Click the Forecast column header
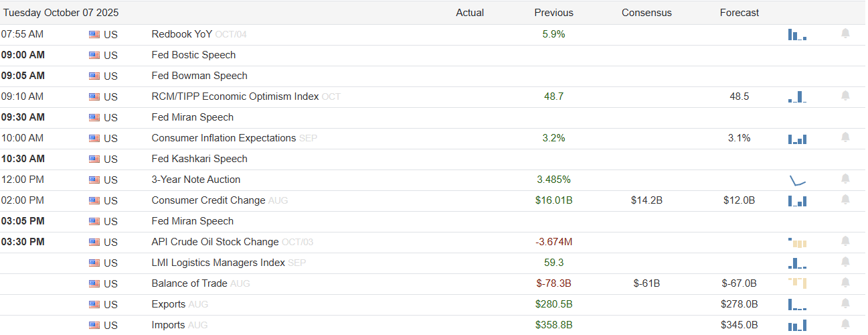The width and height of the screenshot is (868, 335). tap(740, 13)
